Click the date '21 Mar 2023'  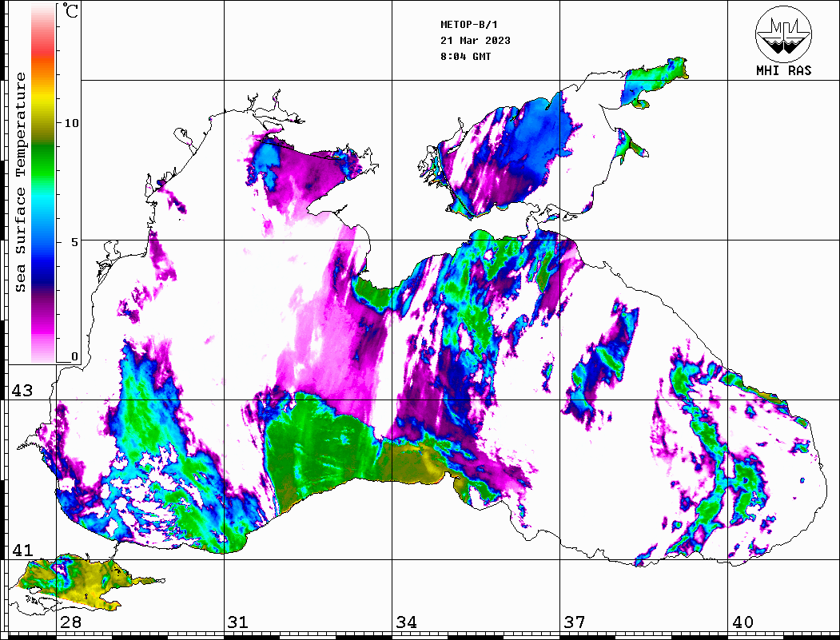[x=476, y=41]
